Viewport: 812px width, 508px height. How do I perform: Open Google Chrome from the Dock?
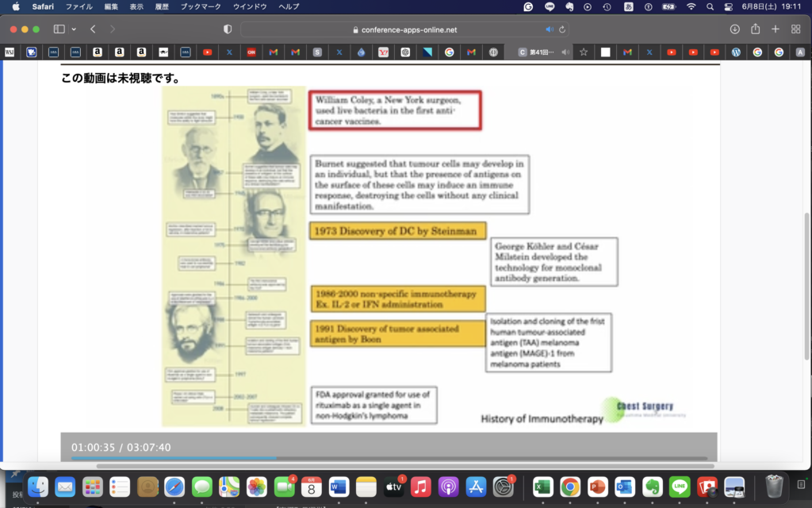click(569, 487)
